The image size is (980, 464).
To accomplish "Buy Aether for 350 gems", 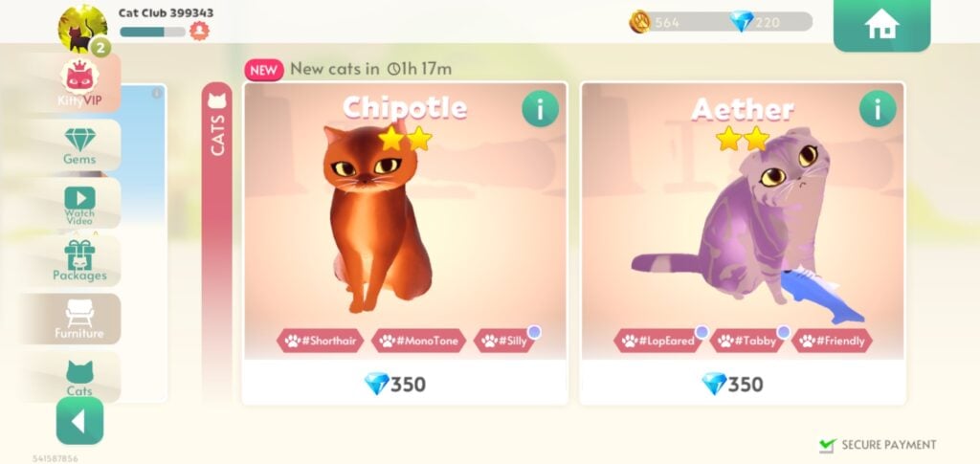I will coord(743,383).
